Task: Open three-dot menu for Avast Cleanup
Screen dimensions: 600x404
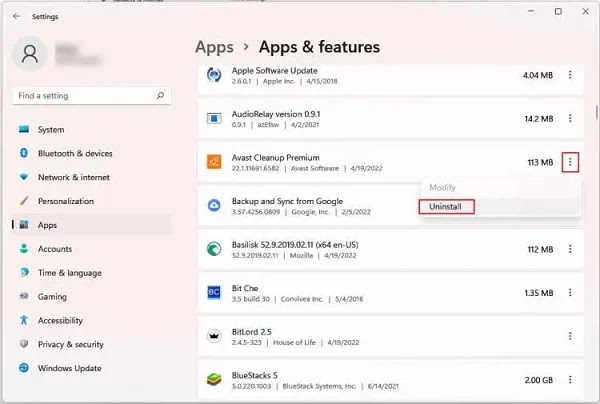Action: coord(570,162)
